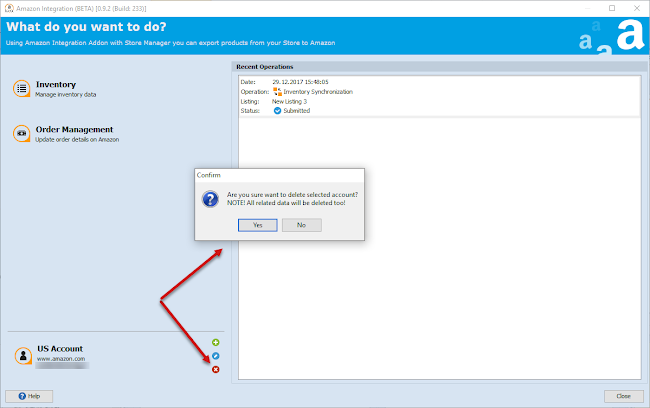Click the 'Inventory Synchronization' operation text
Image resolution: width=650 pixels, height=408 pixels.
coord(318,92)
